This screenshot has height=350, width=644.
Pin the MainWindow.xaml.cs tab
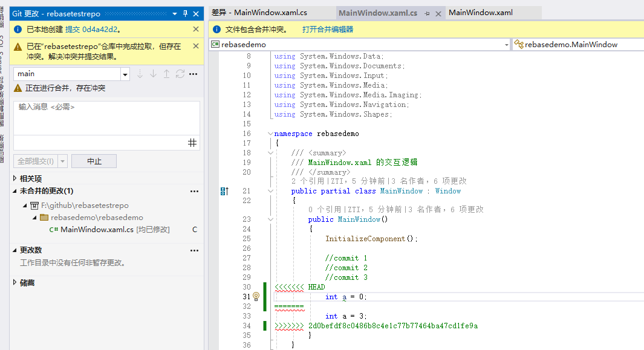(427, 13)
